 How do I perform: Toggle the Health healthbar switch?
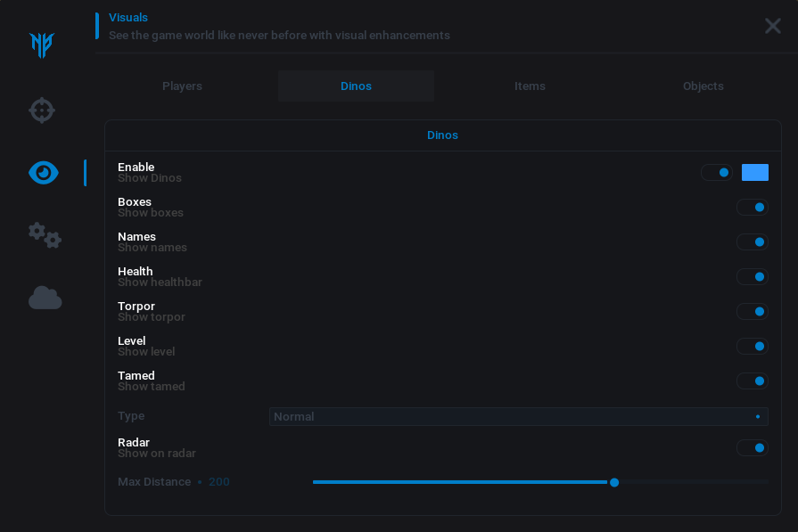point(752,277)
